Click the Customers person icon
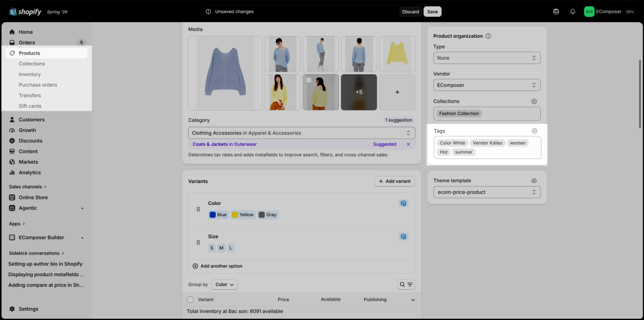The height and width of the screenshot is (320, 644). (x=13, y=119)
